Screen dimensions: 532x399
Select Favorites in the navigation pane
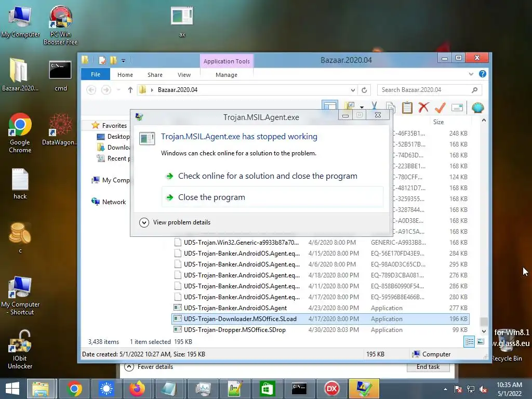point(114,126)
